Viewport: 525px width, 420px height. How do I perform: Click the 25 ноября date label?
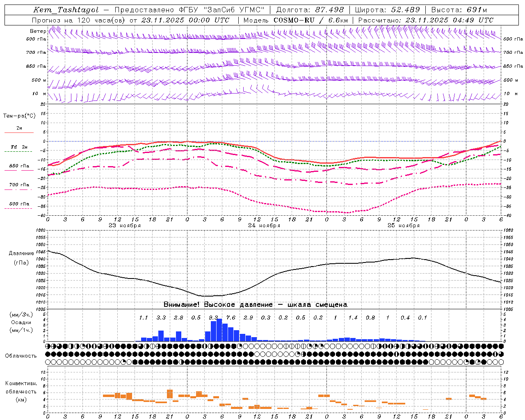point(404,226)
